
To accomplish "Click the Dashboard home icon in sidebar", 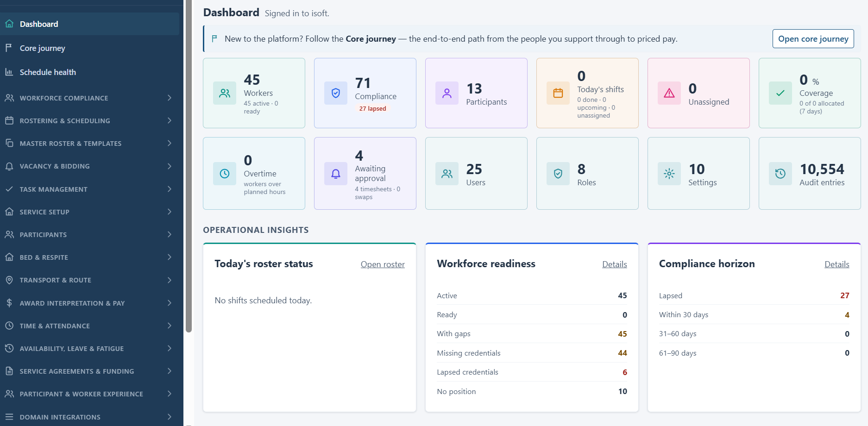I will coord(9,24).
